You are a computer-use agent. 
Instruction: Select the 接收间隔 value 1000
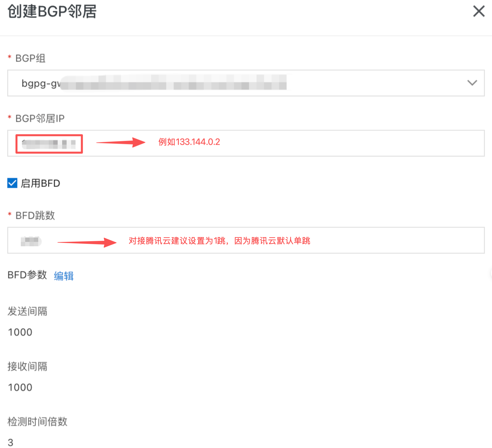[x=20, y=387]
